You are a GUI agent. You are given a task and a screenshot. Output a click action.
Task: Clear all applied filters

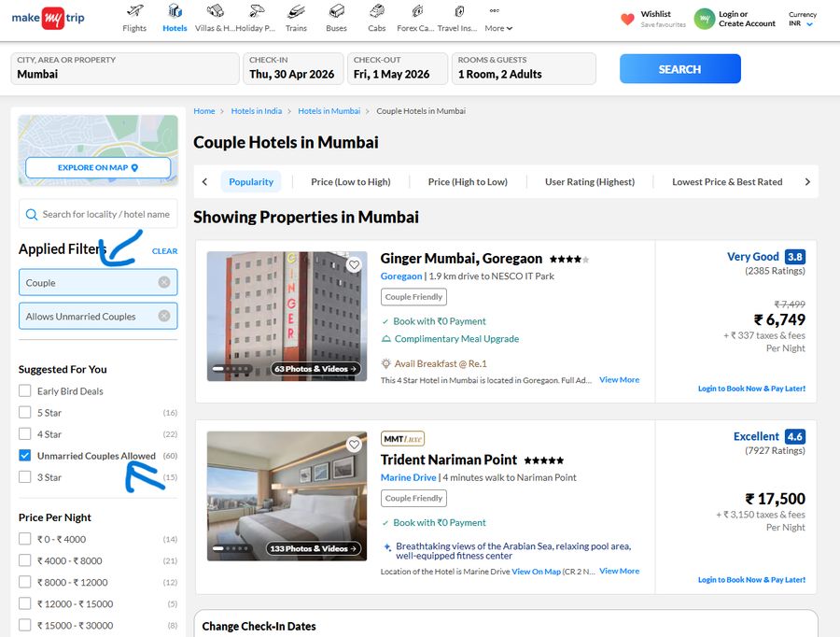pyautogui.click(x=164, y=251)
